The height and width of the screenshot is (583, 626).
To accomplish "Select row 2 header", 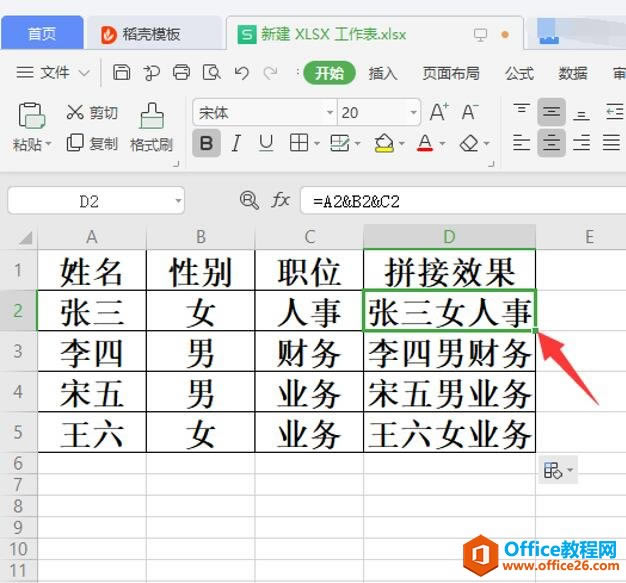I will [x=18, y=311].
